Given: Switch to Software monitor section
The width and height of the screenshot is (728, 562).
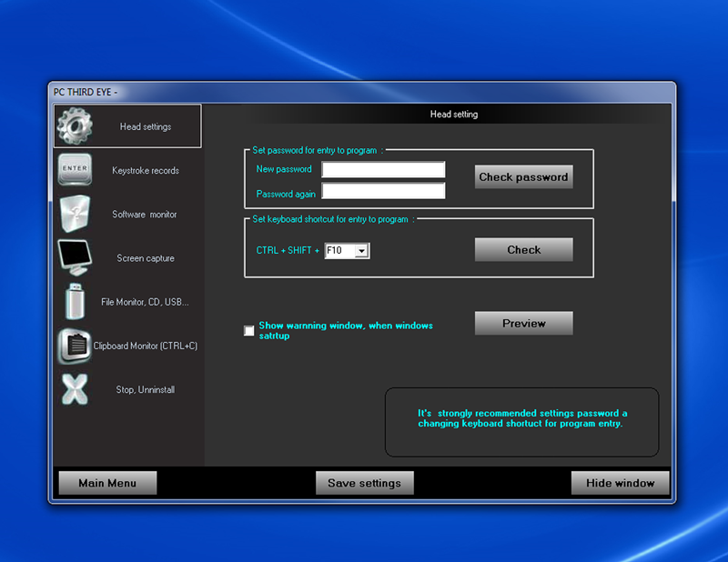Looking at the screenshot, I should click(127, 214).
